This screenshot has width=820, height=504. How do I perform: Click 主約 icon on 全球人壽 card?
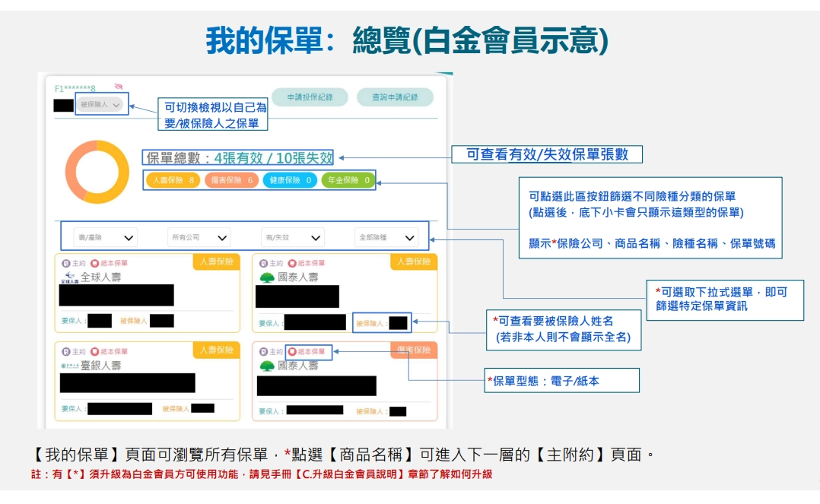66,264
